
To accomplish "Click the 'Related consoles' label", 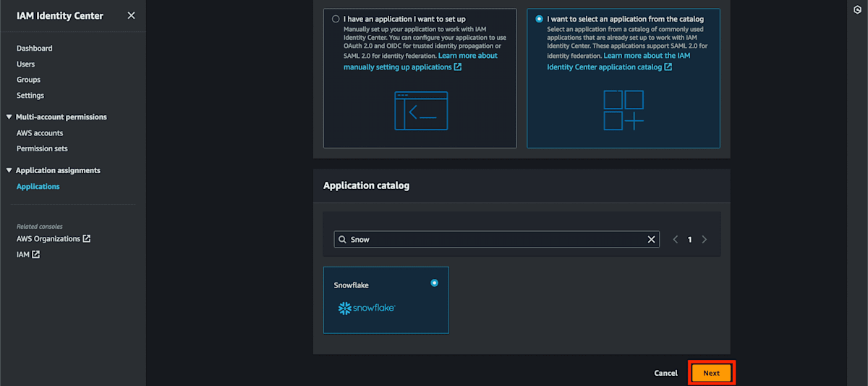I will coord(40,226).
